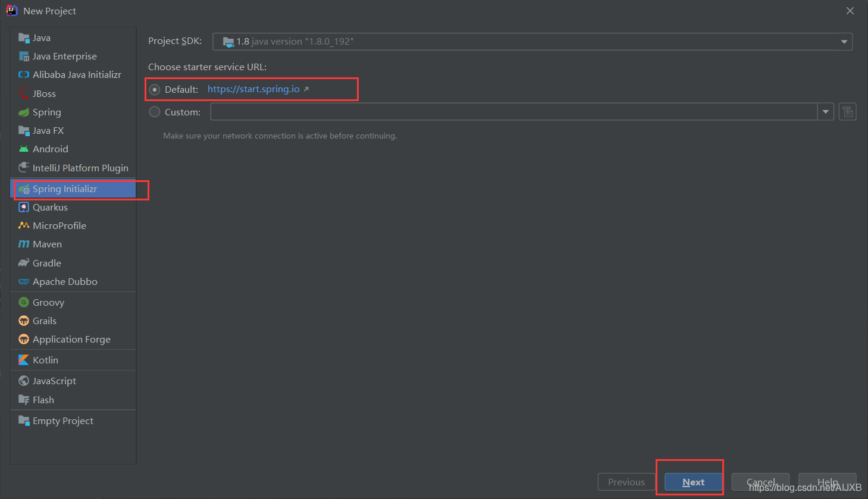
Task: Click the Previous button
Action: [x=626, y=482]
